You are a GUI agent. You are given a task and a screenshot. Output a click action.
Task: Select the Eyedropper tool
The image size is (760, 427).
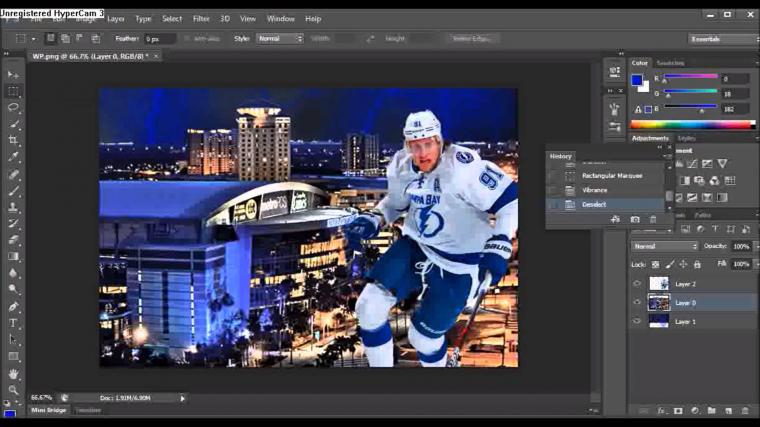(x=13, y=157)
